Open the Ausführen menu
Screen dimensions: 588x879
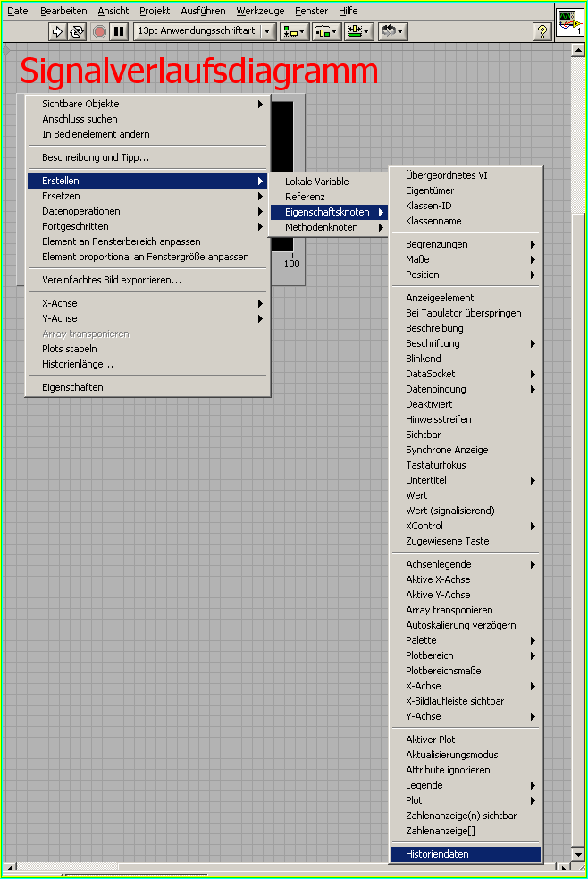[203, 11]
